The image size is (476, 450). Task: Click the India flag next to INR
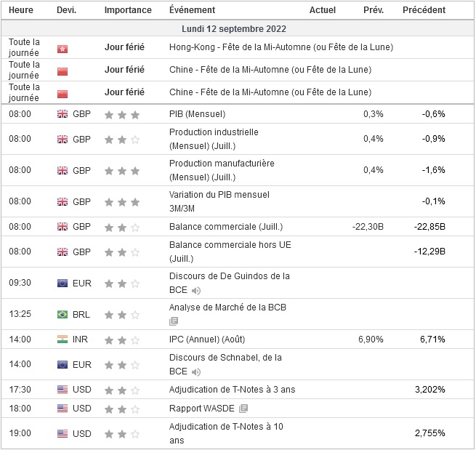[62, 339]
